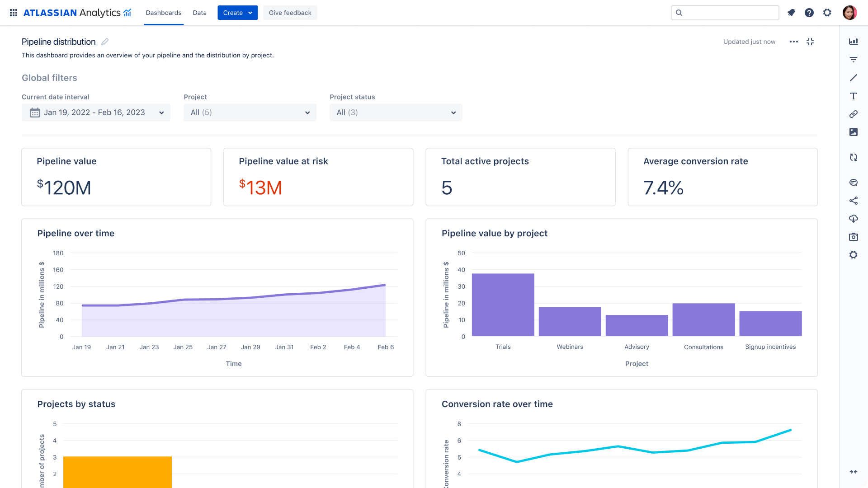868x488 pixels.
Task: Click the comments icon in the sidebar
Action: (x=853, y=183)
